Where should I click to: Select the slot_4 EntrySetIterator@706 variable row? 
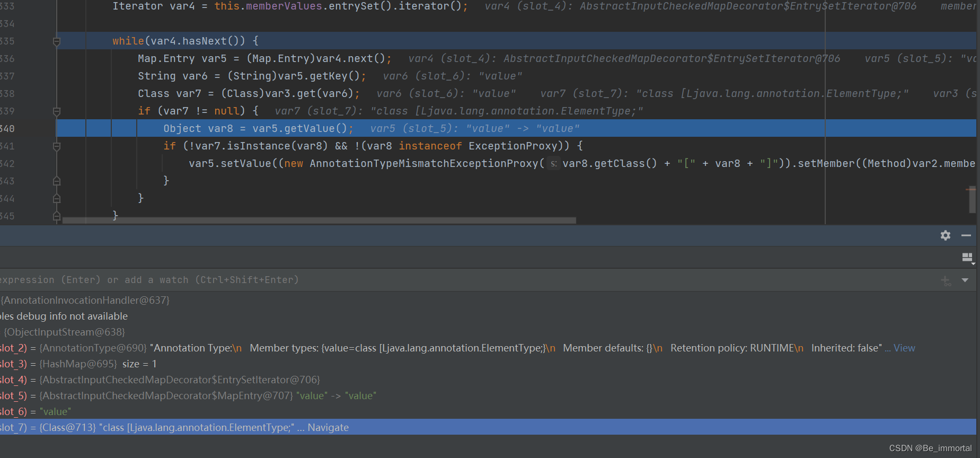[488, 380]
